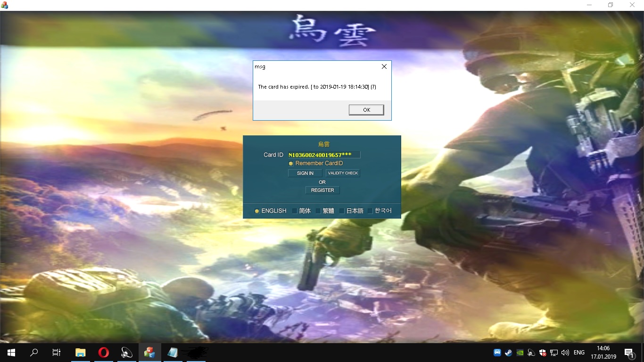Image resolution: width=644 pixels, height=362 pixels.
Task: Click the SIGN IN button
Action: pyautogui.click(x=305, y=173)
